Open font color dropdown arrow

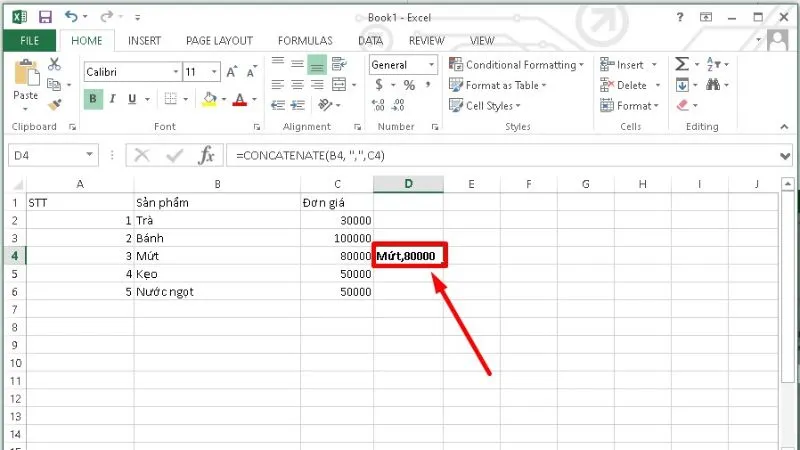tap(254, 99)
